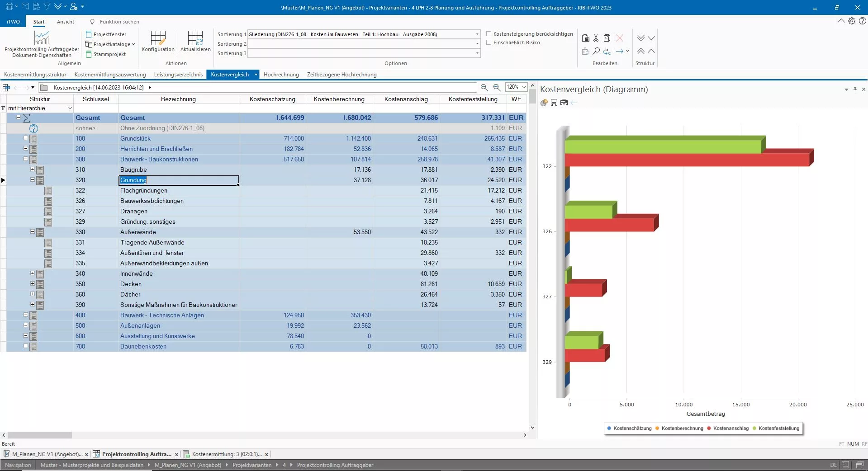This screenshot has height=471, width=868.
Task: Enable Einschließlich Risiko
Action: (x=489, y=42)
